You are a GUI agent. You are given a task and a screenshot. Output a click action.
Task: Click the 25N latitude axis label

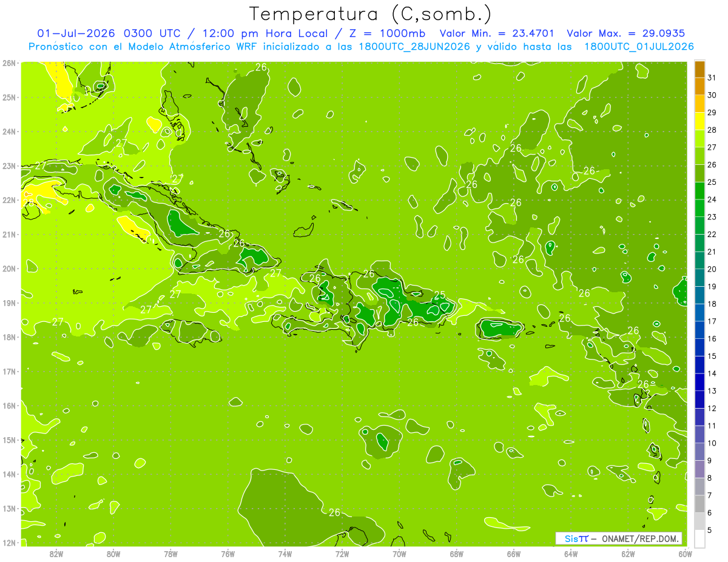(8, 98)
